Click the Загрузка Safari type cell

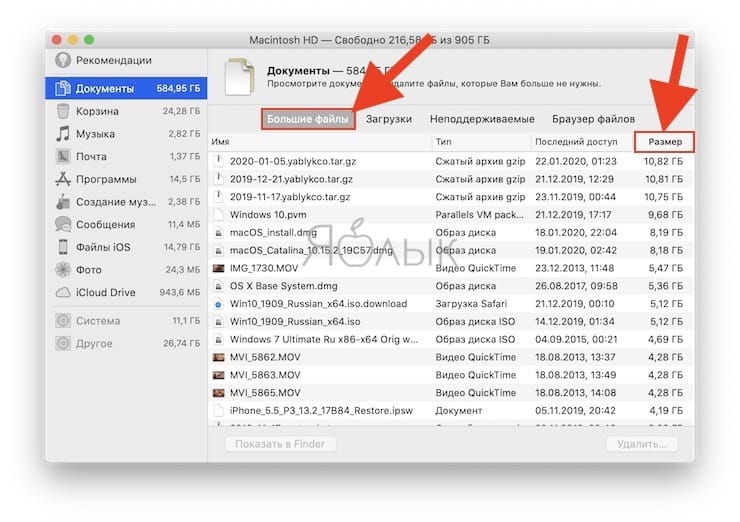pyautogui.click(x=471, y=304)
